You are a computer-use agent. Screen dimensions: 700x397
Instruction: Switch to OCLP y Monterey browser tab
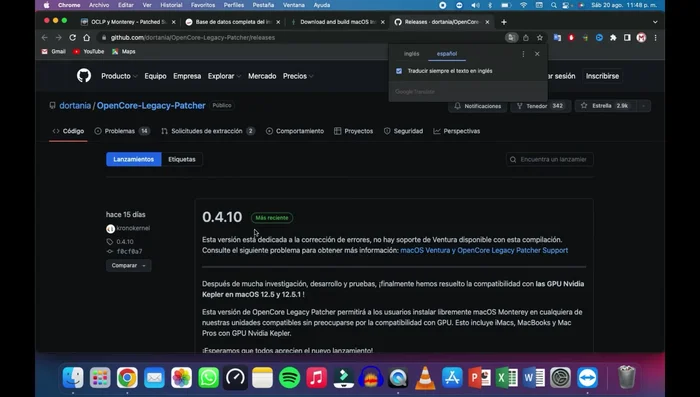(128, 22)
